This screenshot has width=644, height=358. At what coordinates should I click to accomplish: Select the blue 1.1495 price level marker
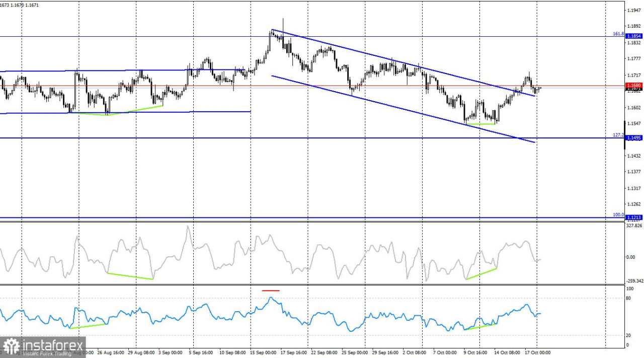coord(633,137)
